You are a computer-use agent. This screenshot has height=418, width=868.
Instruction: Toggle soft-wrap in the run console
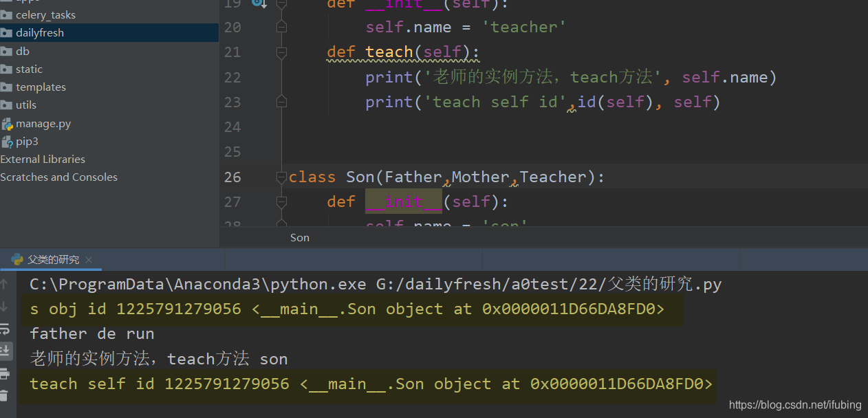pos(4,329)
